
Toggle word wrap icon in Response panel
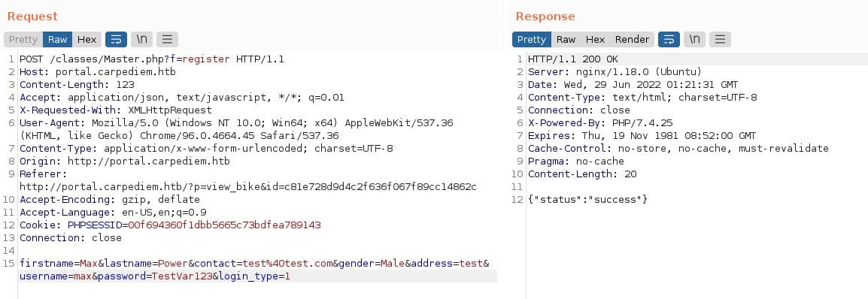669,39
